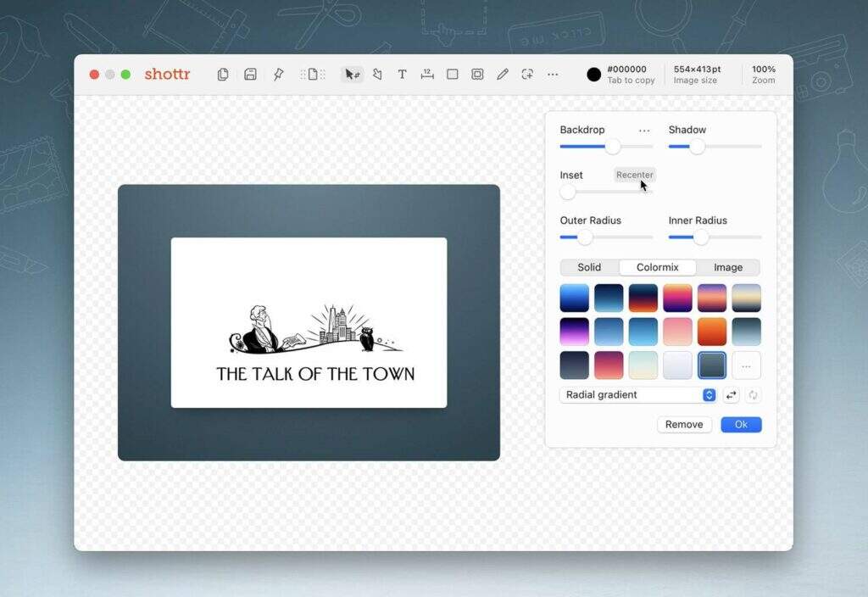Click the Talk of the Town image
Viewport: 868px width, 597px height.
[309, 323]
